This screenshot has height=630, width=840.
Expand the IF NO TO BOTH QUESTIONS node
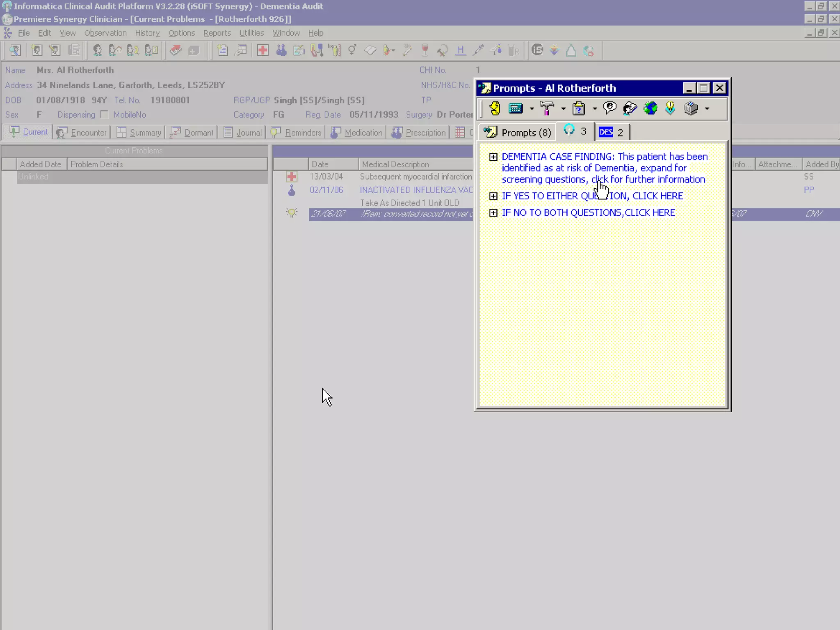[x=493, y=213]
